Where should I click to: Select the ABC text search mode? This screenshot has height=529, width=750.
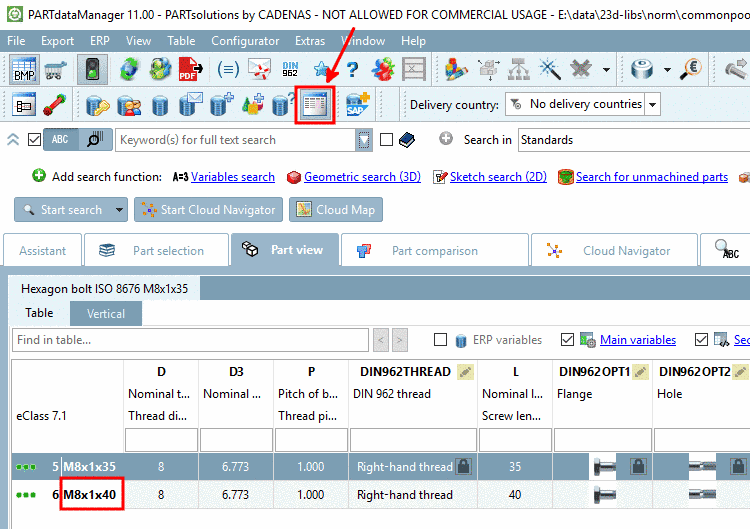[60, 140]
